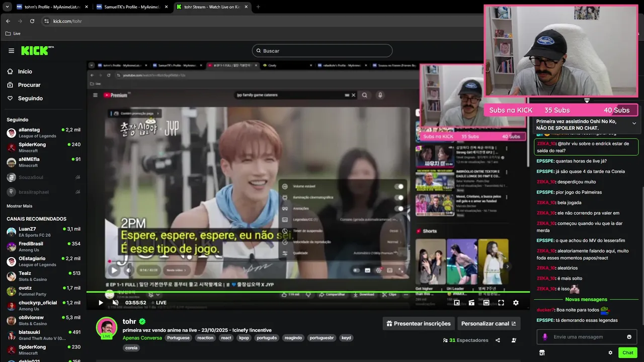Image resolution: width=644 pixels, height=362 pixels.
Task: Open the mini player mode
Action: (457, 303)
